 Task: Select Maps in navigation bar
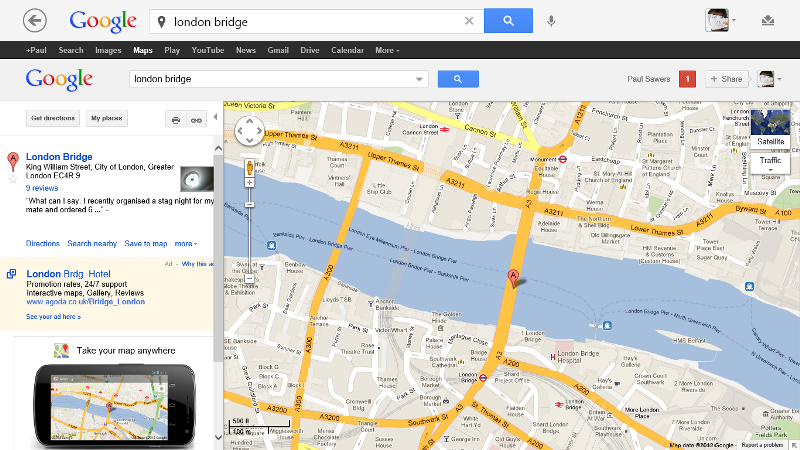pos(143,50)
